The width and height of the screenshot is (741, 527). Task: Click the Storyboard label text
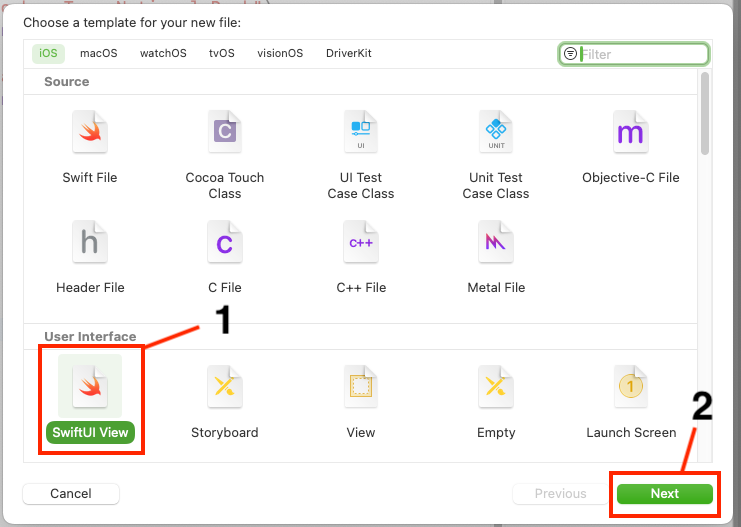224,432
